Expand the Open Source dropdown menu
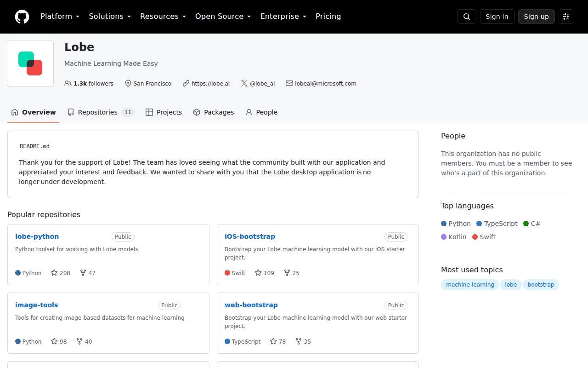The width and height of the screenshot is (588, 368). tap(223, 16)
